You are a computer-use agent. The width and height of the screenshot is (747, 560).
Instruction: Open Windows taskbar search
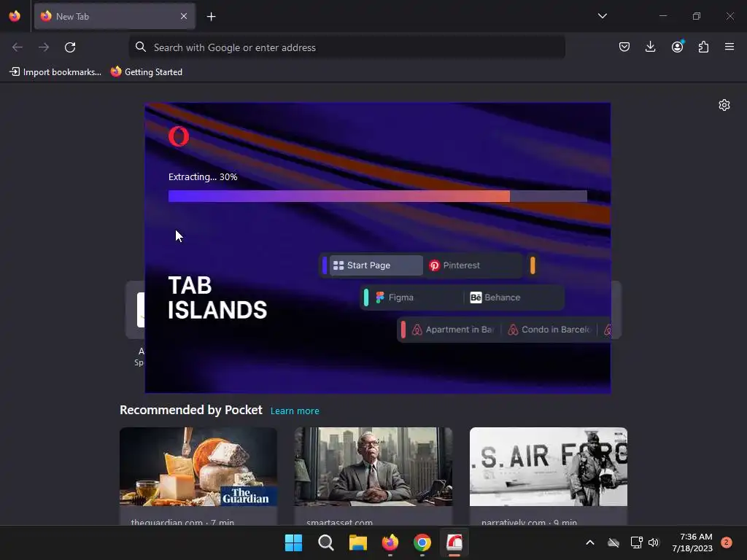[326, 542]
